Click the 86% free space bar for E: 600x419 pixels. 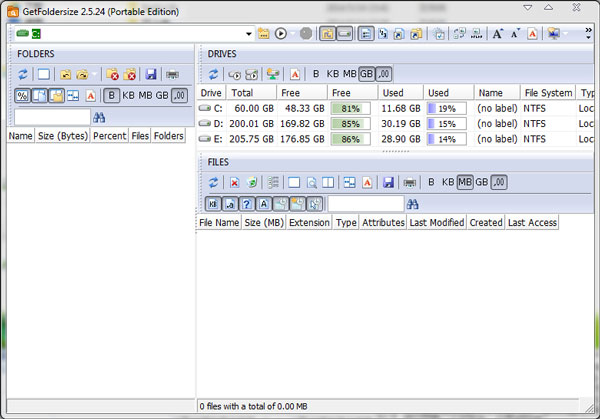(x=351, y=139)
